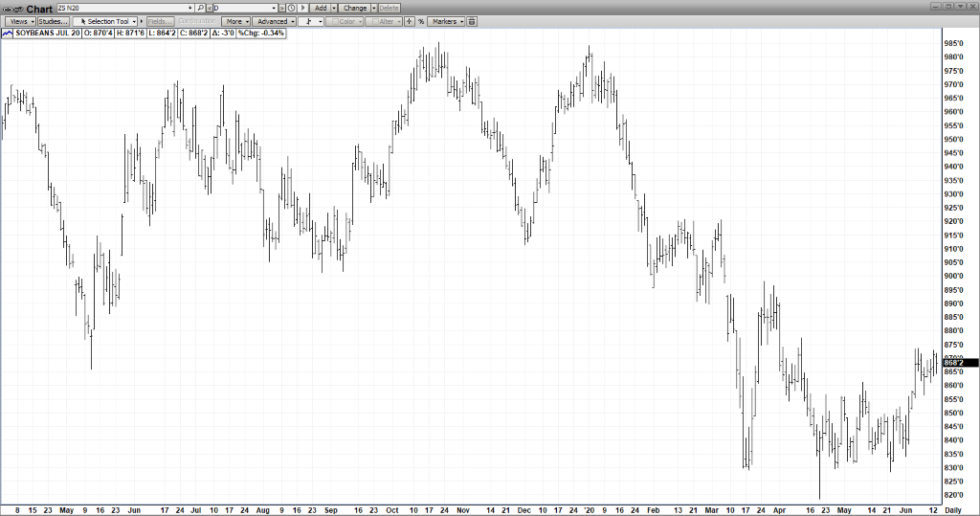This screenshot has width=980, height=516.
Task: Click the '20 year label on date axis
Action: tap(589, 510)
